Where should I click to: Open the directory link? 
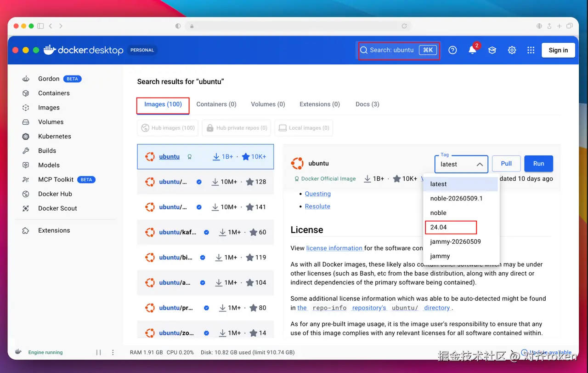(437, 308)
